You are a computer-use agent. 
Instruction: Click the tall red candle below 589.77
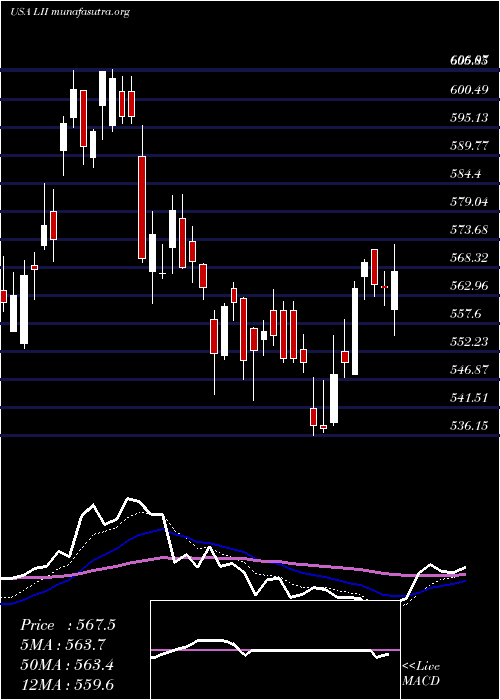(x=142, y=208)
